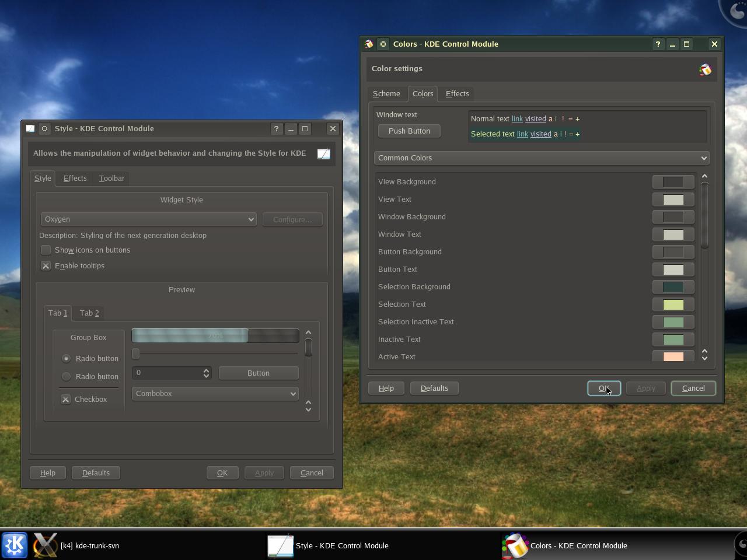Click Cancel in the Style window

point(312,473)
